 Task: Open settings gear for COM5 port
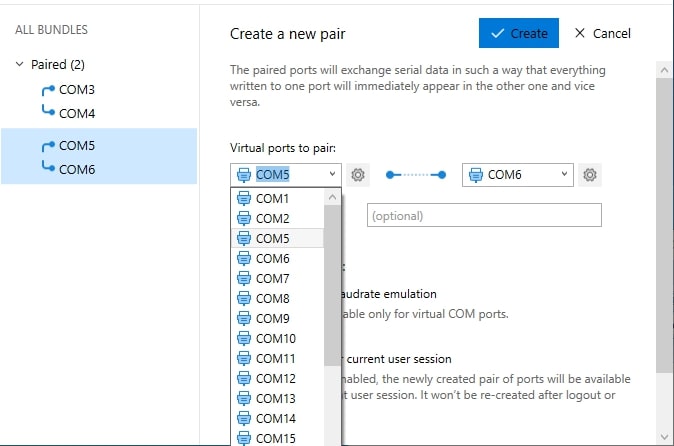(x=358, y=175)
